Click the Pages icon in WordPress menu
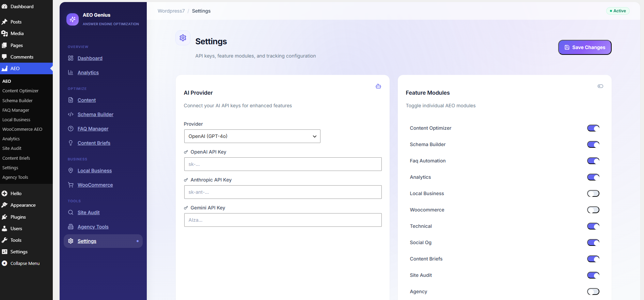This screenshot has height=300, width=644. point(4,45)
